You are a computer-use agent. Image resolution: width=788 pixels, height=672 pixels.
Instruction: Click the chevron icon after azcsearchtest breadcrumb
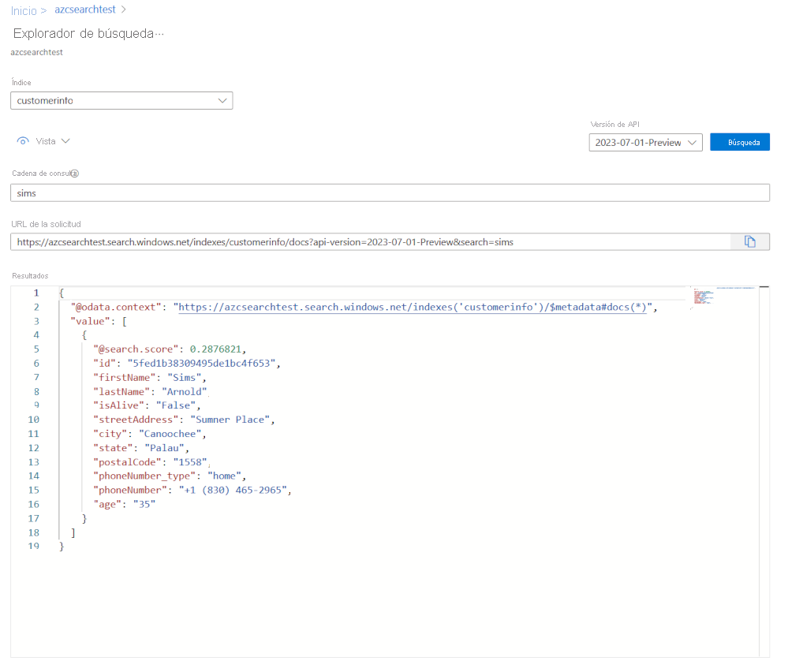123,11
